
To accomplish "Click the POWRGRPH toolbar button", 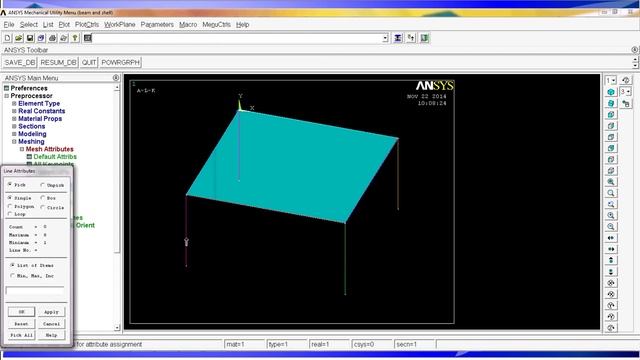I will [120, 62].
